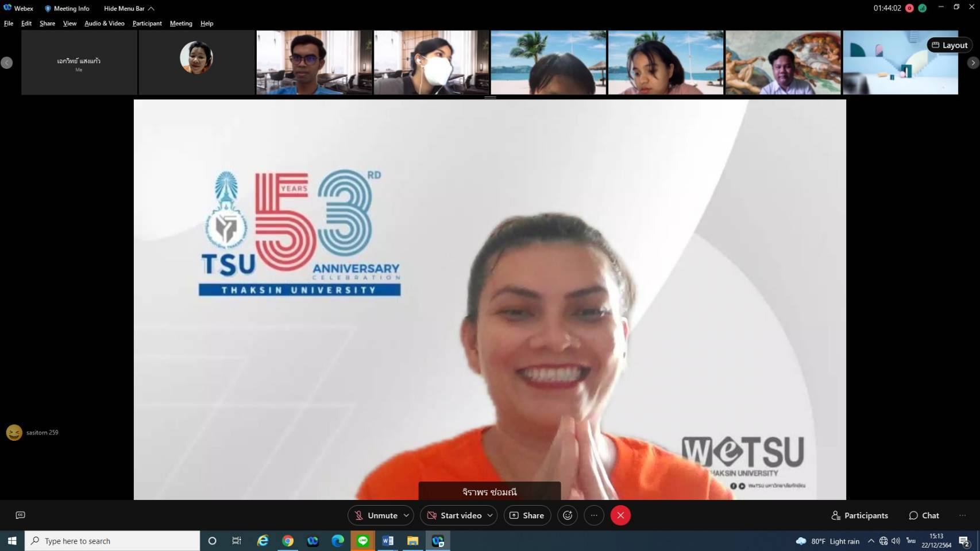Open Task View icon
Viewport: 980px width, 551px height.
pos(237,541)
